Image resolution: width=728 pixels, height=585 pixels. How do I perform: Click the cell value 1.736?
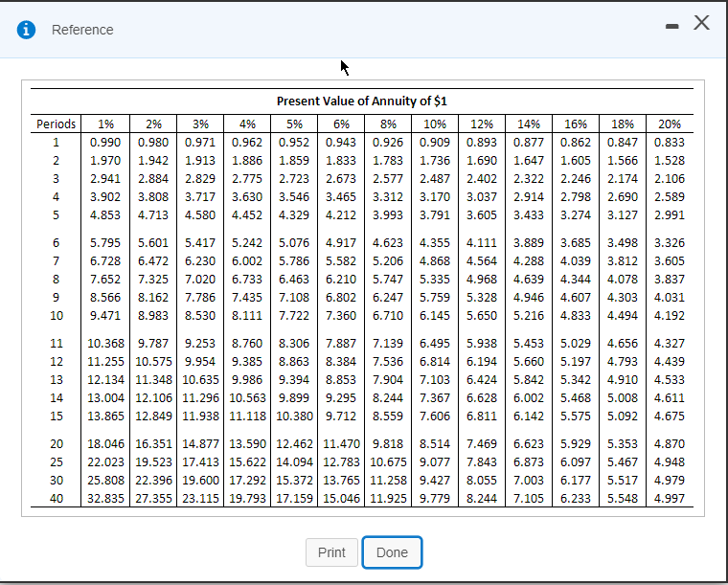point(435,161)
